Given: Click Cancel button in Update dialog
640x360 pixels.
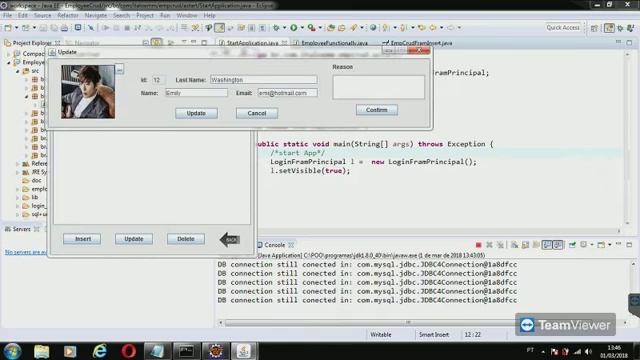Looking at the screenshot, I should [x=257, y=113].
